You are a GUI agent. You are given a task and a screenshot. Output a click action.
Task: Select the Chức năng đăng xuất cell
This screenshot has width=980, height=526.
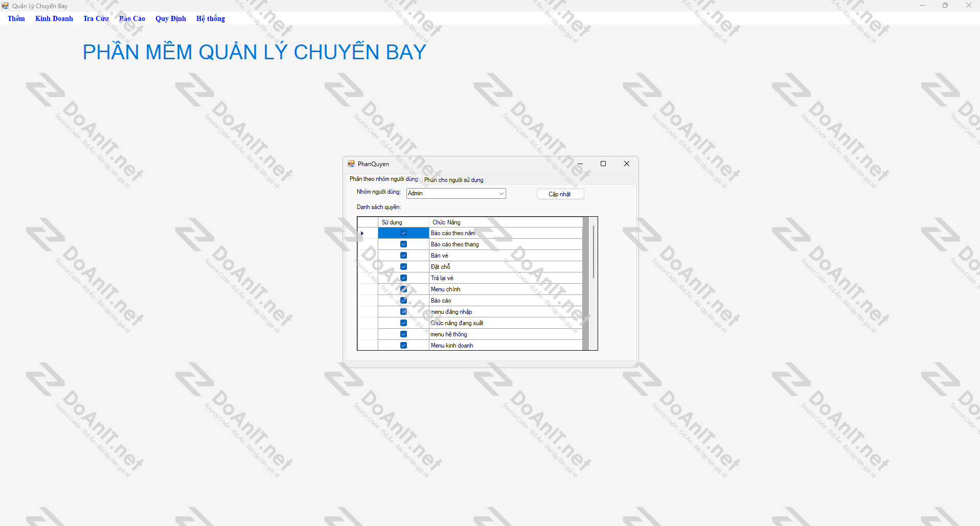pyautogui.click(x=506, y=323)
